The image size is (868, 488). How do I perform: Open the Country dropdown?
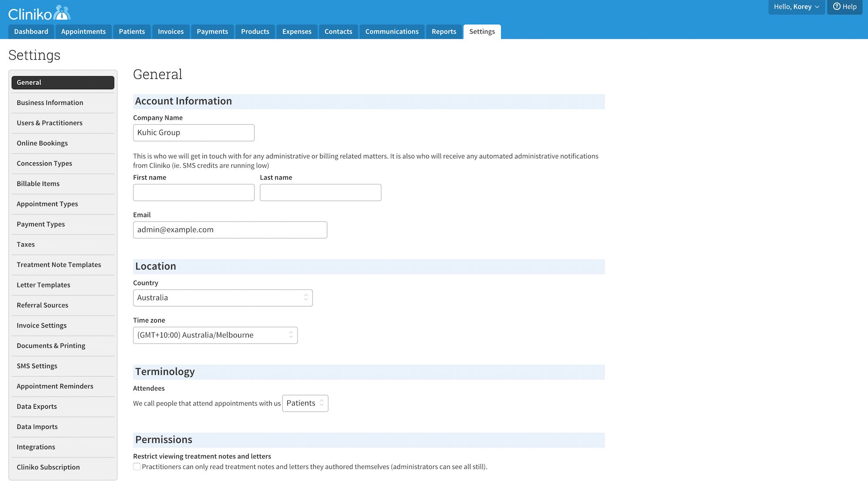coord(223,298)
